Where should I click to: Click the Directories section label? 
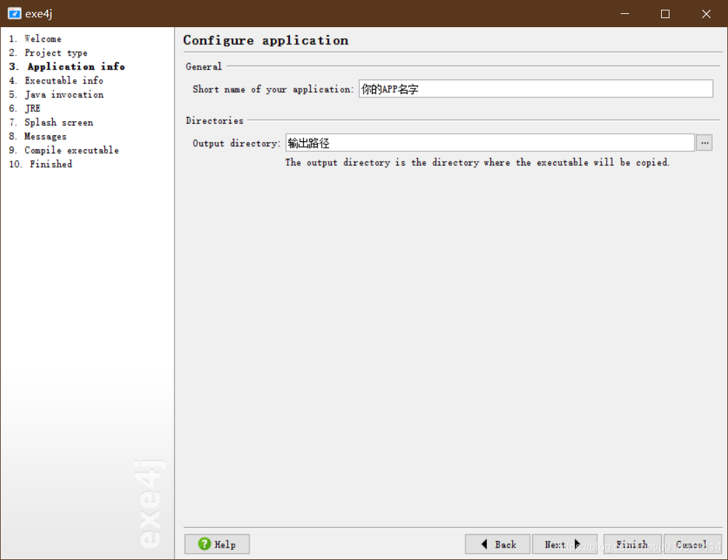coord(215,120)
